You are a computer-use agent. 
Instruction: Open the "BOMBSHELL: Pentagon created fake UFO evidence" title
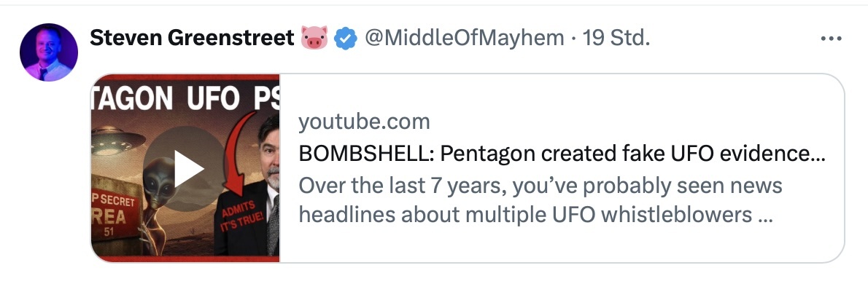pos(562,154)
